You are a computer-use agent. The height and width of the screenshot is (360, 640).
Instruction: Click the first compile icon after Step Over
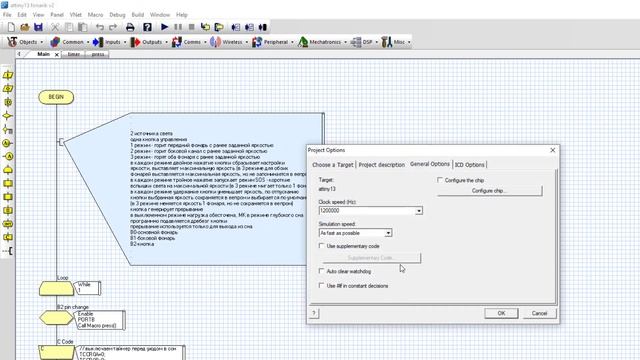click(x=236, y=27)
